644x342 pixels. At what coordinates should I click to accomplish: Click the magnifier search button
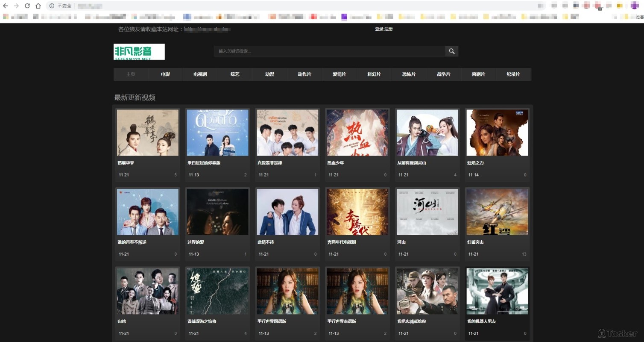451,51
